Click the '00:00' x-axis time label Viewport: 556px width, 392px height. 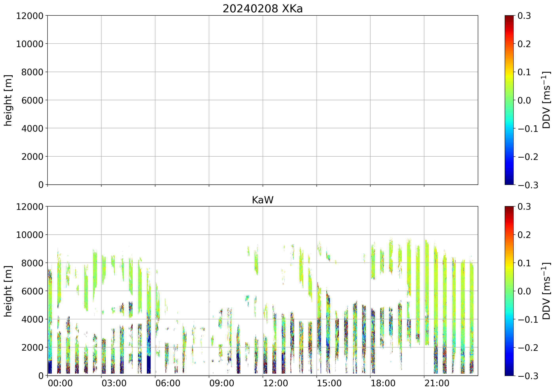click(60, 383)
